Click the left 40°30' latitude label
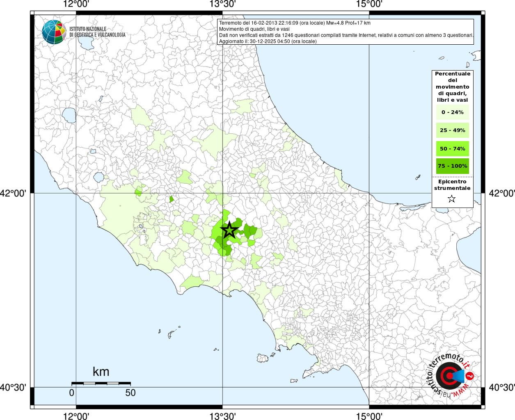515x420 pixels. (13, 387)
